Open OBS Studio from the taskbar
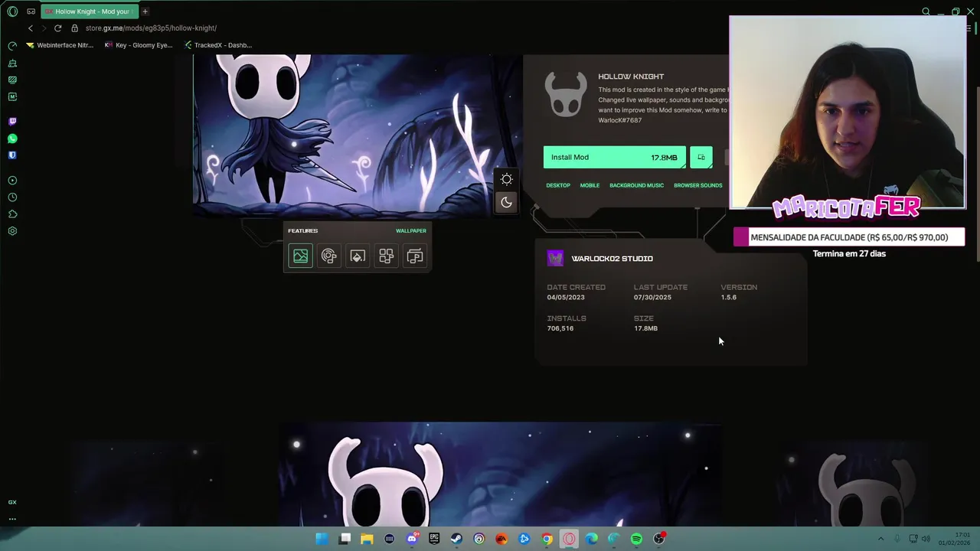Screen dimensions: 980x551 pyautogui.click(x=659, y=539)
